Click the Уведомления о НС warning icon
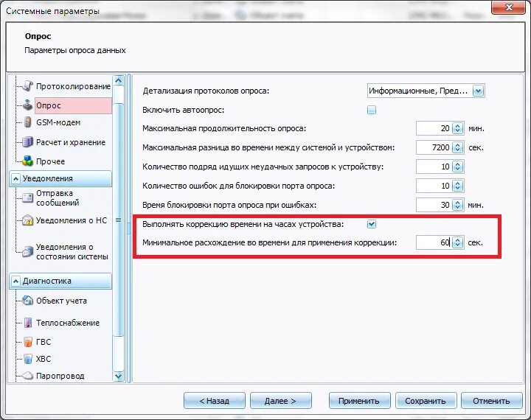531x420 pixels. coord(28,220)
